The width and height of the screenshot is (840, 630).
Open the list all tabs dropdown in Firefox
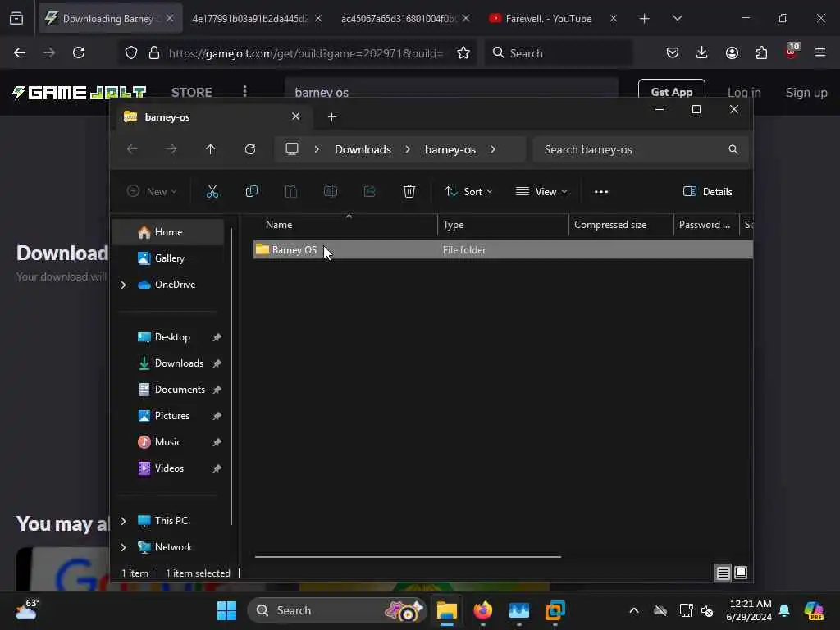[677, 18]
